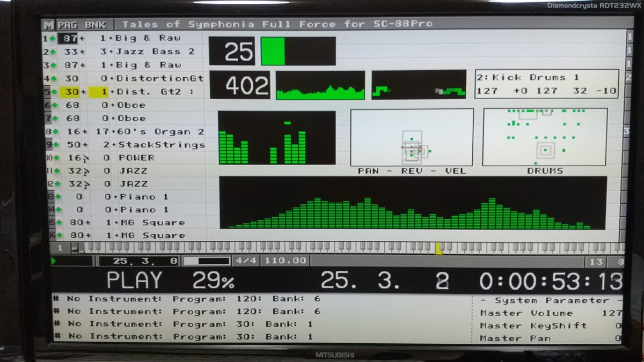Toggle channel 6 green diamond indicator

pos(54,106)
